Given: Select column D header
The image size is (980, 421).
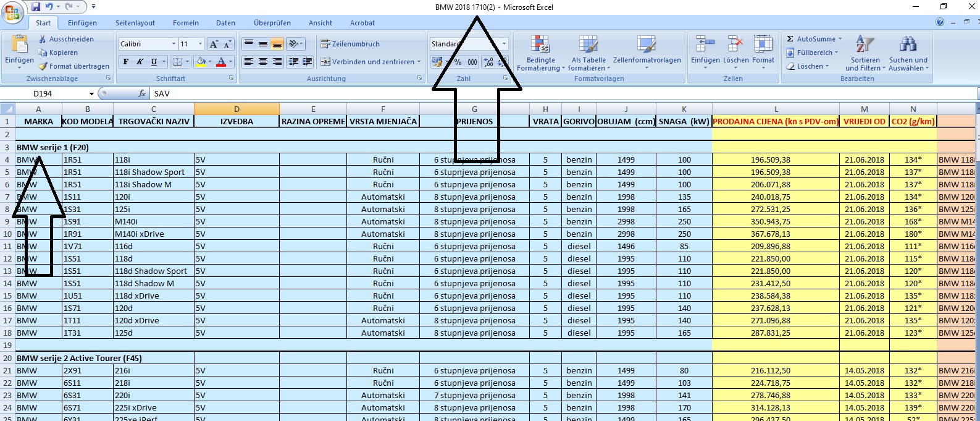Looking at the screenshot, I should pos(237,109).
